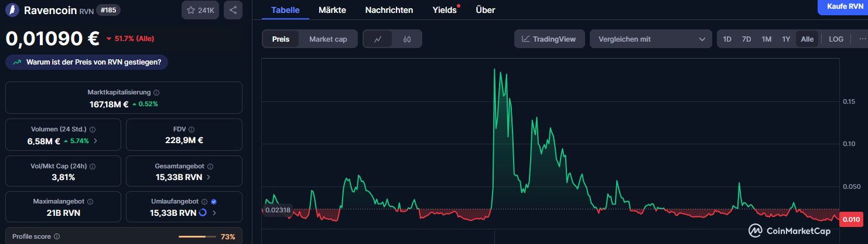Click info icon next to Maximalangebot
868x244 pixels.
click(90, 202)
